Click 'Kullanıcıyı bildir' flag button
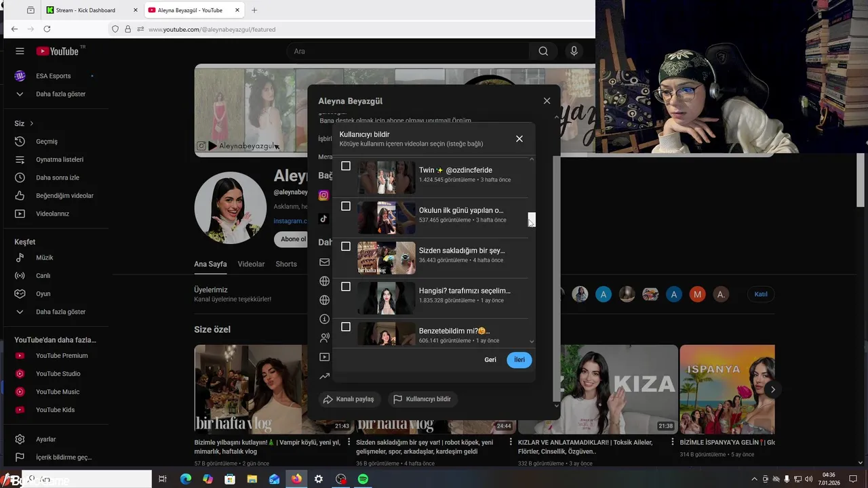The width and height of the screenshot is (868, 488). tap(422, 399)
